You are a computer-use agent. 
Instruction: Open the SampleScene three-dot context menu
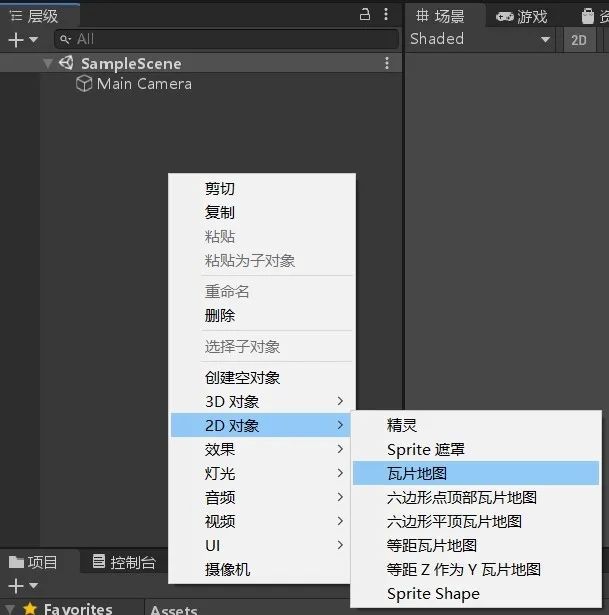(388, 63)
